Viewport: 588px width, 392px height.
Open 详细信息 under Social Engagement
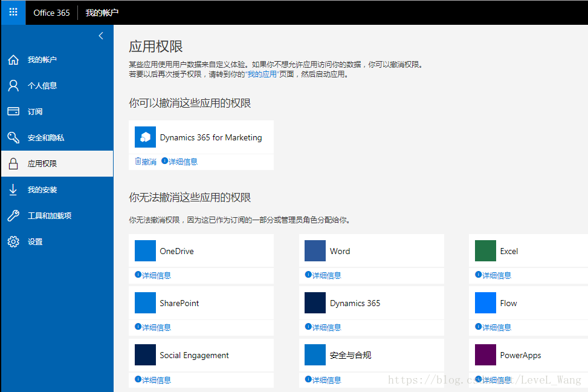coord(153,380)
